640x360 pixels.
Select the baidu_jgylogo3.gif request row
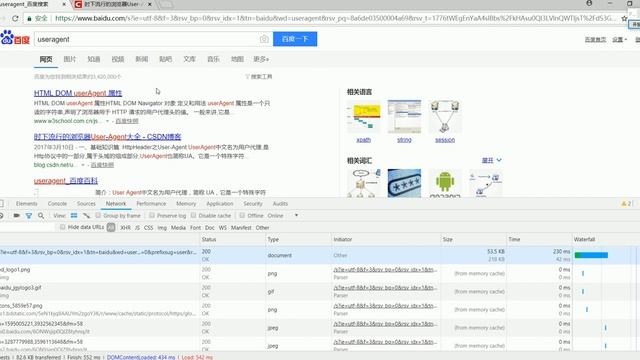coord(320,291)
